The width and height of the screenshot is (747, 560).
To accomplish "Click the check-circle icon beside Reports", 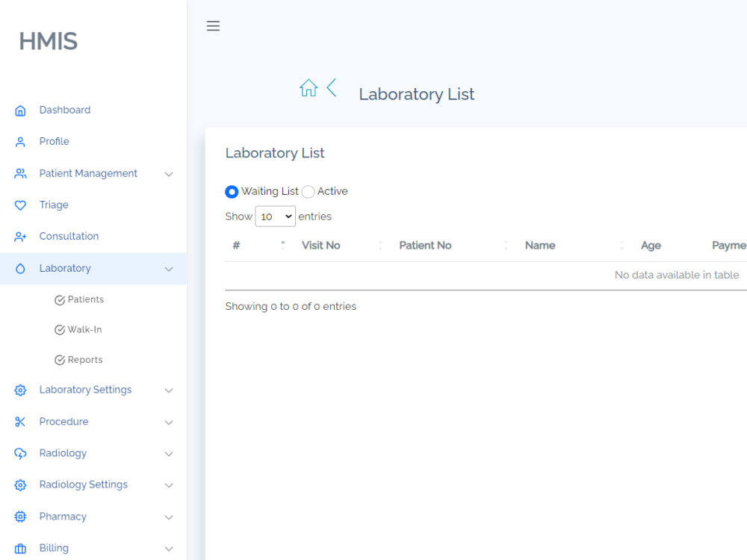I will [60, 360].
